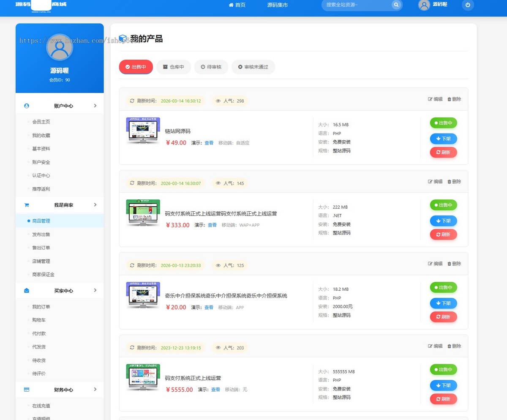Open 会员主页 in sidebar
Screen dimensions: 507x420
(41, 122)
